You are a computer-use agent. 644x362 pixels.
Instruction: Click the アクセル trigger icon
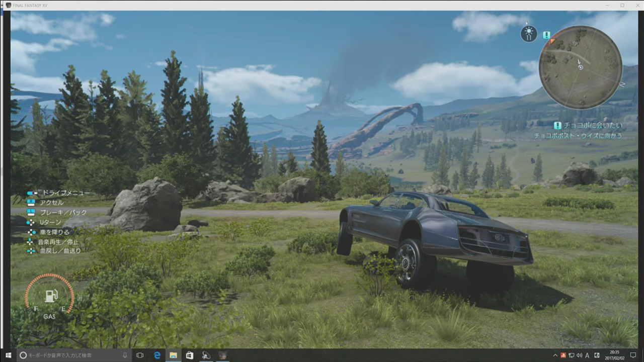click(32, 203)
